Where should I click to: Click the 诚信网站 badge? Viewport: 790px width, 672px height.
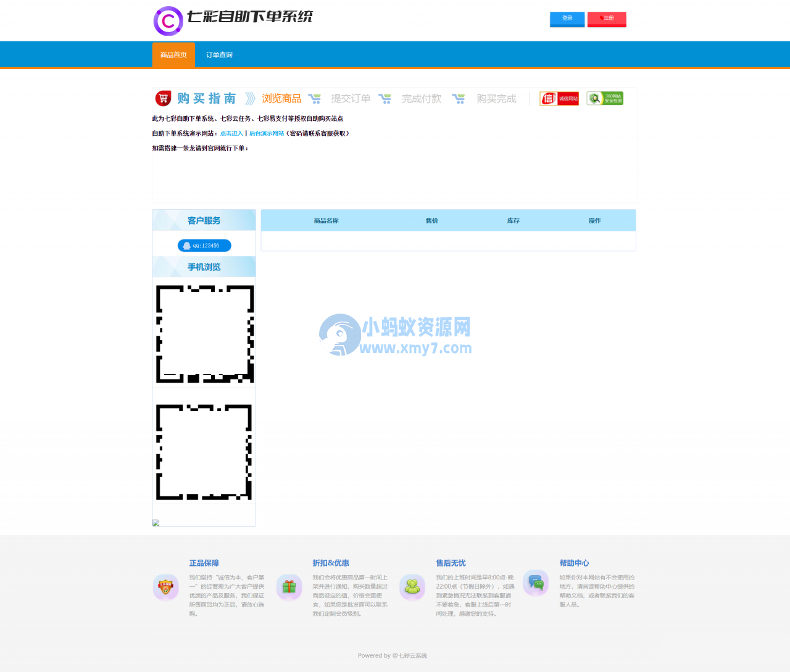[x=559, y=99]
